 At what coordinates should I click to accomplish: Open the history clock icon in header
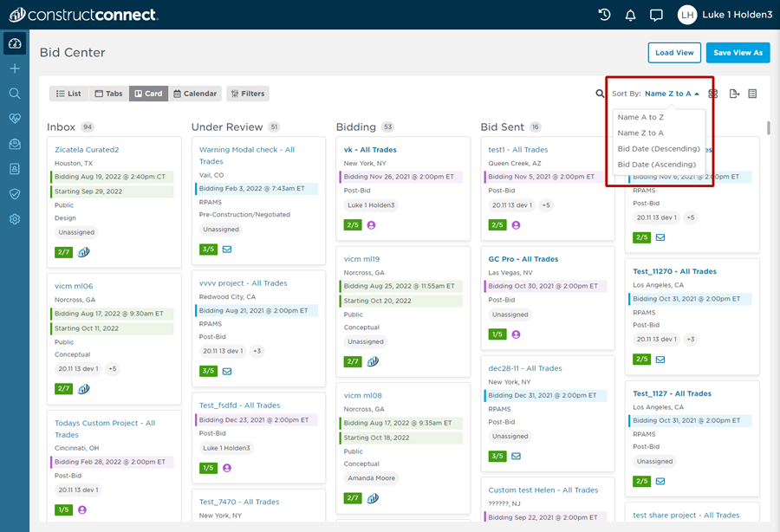click(604, 15)
